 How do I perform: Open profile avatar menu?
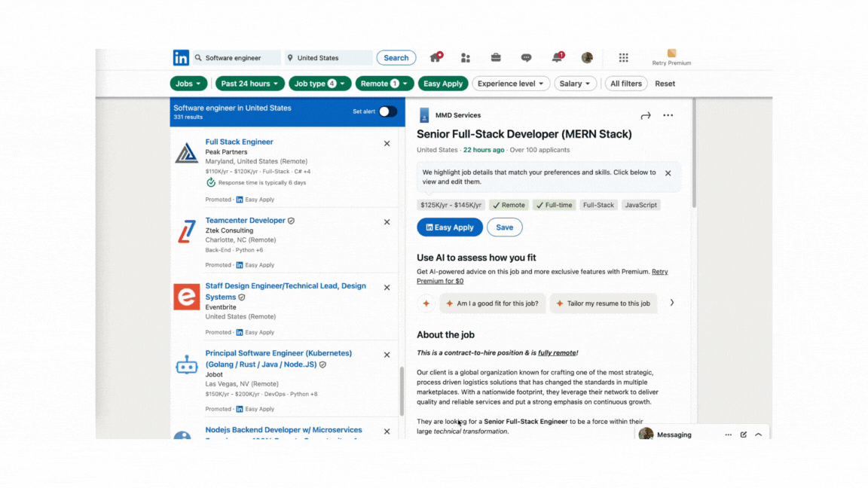587,57
